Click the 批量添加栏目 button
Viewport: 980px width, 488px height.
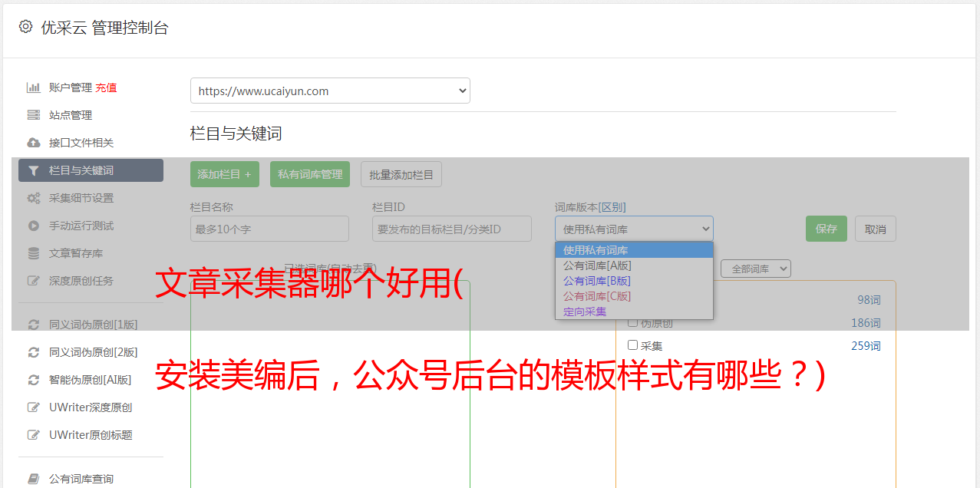click(x=401, y=174)
